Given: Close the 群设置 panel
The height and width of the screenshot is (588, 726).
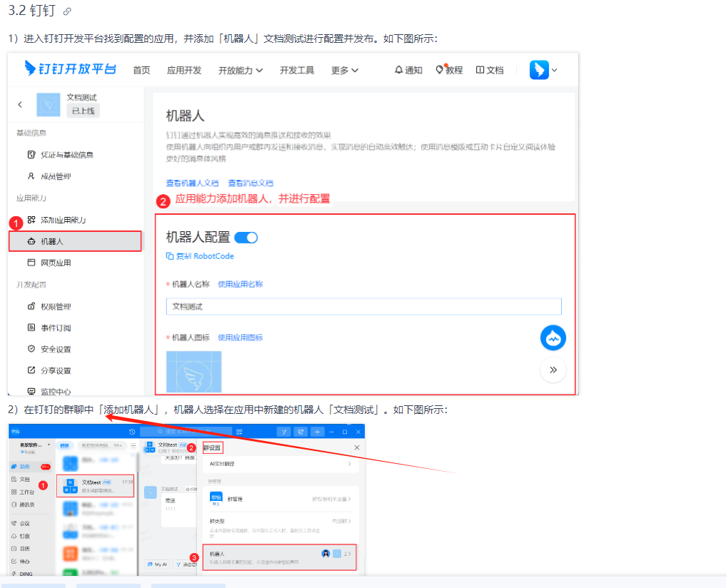Looking at the screenshot, I should (x=356, y=447).
